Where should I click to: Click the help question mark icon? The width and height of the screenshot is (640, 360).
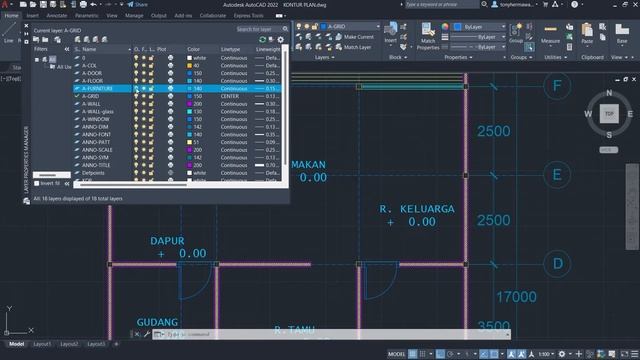[574, 4]
